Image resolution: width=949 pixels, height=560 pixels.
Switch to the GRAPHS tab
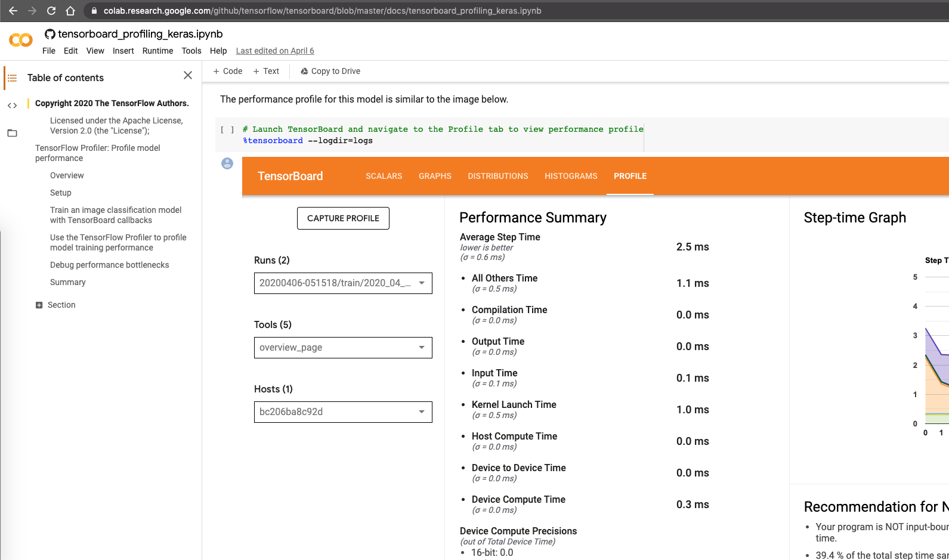pos(435,176)
